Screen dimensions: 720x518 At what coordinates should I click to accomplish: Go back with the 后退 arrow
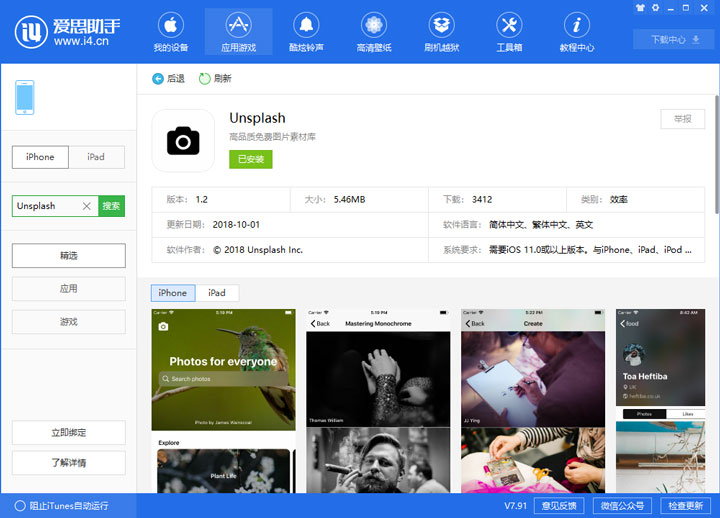click(x=168, y=79)
